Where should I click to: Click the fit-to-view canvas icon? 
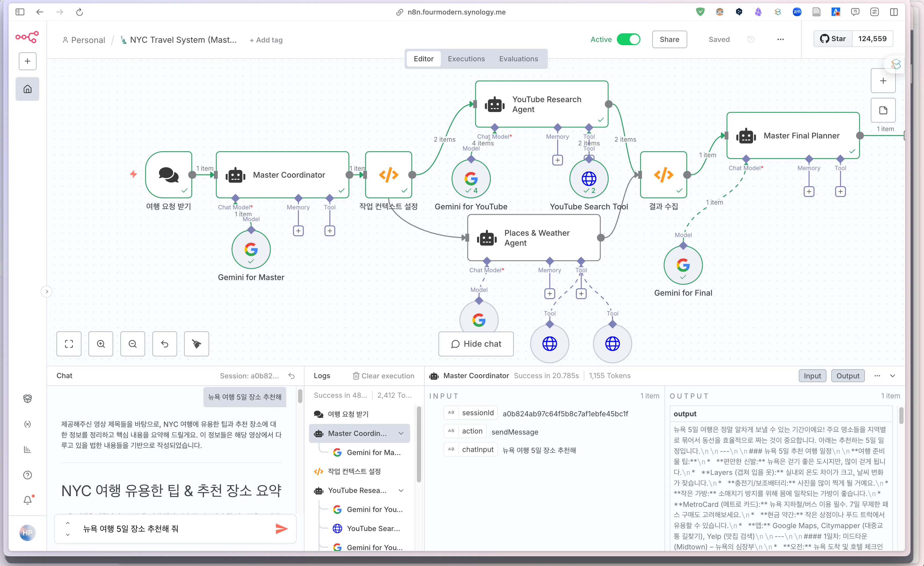[x=69, y=343]
